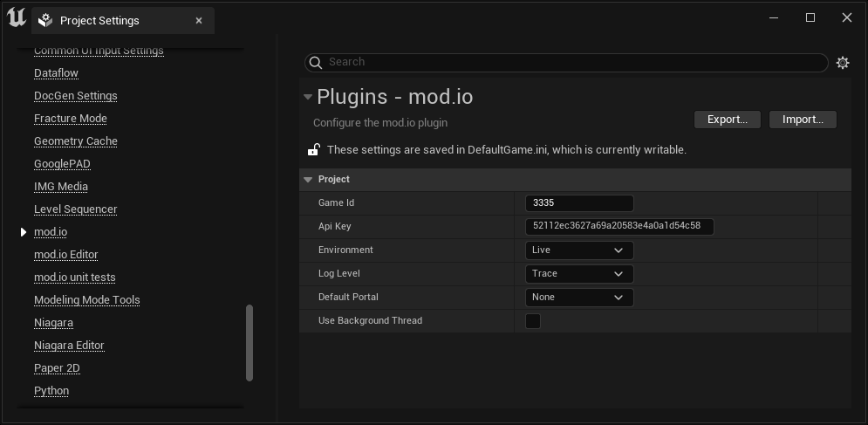
Task: Click the unlocked padlock icon
Action: click(x=314, y=149)
